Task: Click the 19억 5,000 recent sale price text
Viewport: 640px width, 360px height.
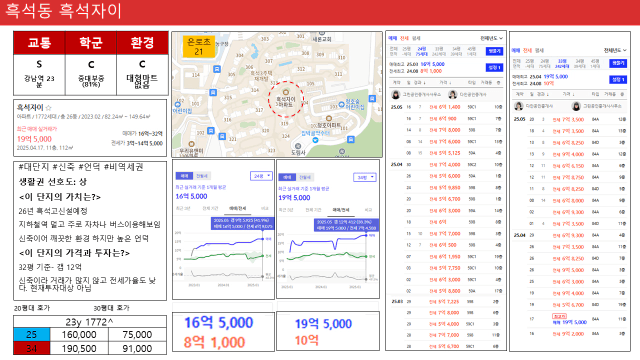Action: pos(34,139)
